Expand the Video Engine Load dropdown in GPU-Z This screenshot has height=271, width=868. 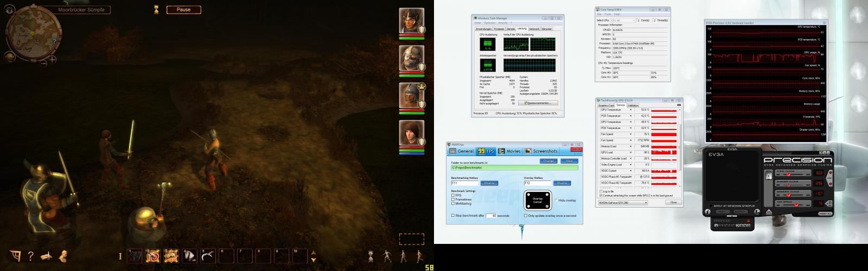(x=630, y=165)
